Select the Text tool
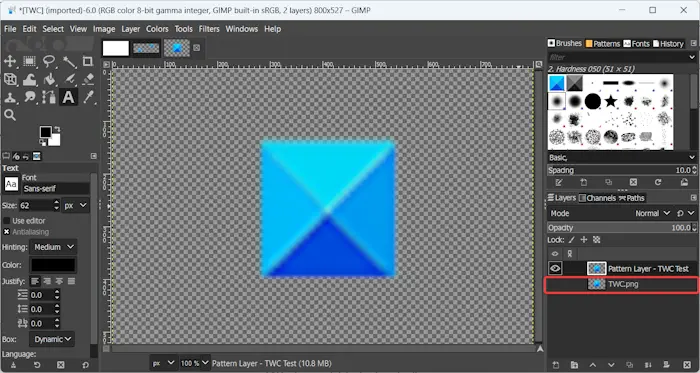The width and height of the screenshot is (700, 373). click(69, 97)
